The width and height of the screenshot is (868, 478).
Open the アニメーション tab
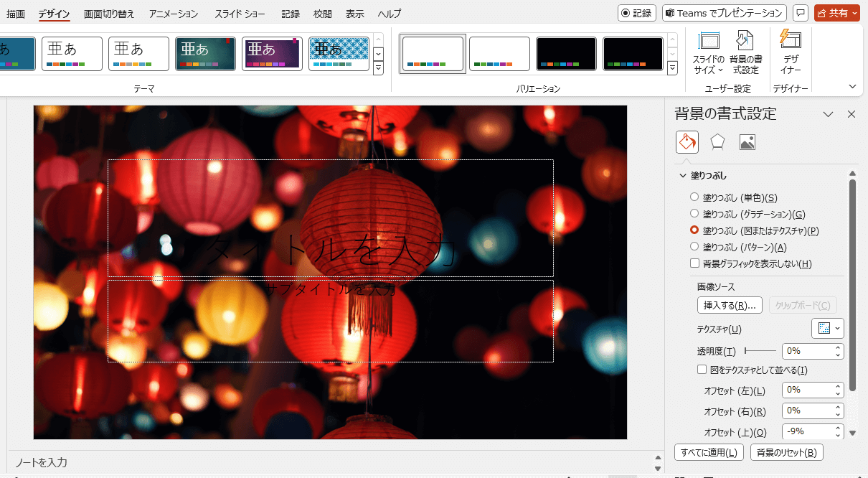[174, 14]
